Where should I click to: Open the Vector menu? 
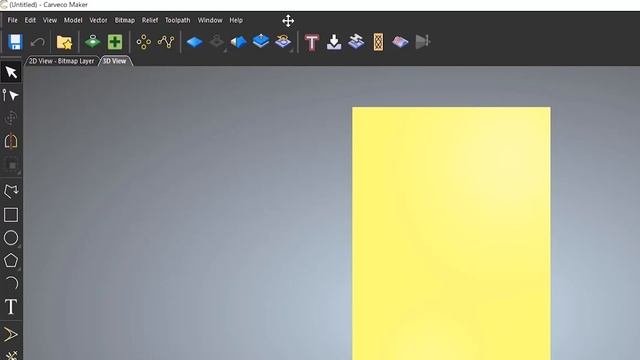(98, 20)
